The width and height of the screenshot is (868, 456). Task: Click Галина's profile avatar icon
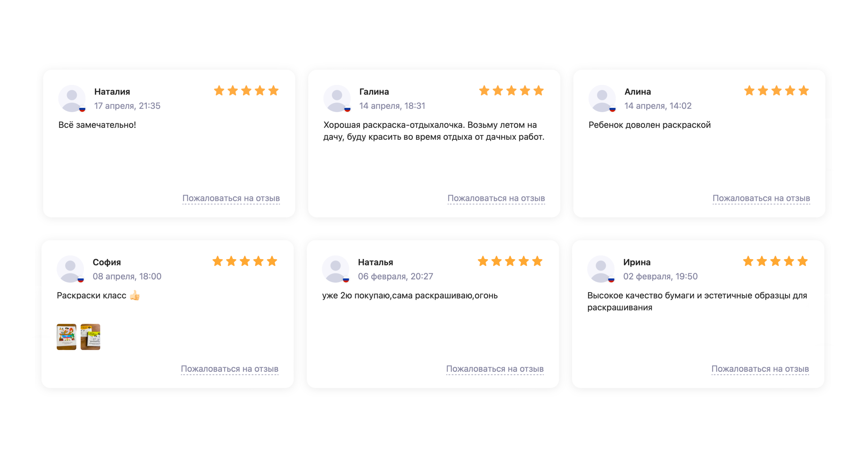(337, 98)
